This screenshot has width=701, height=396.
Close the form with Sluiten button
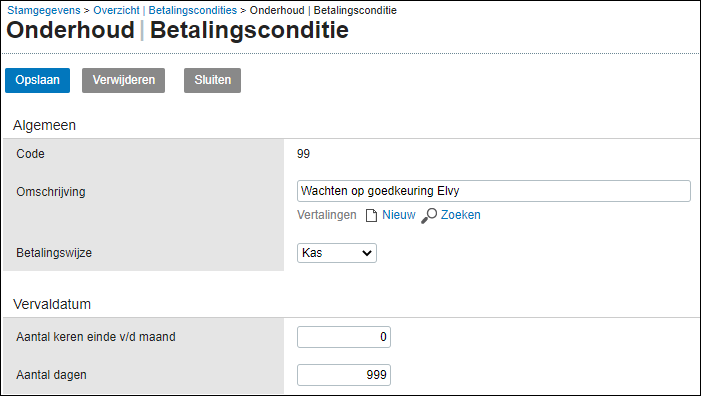(x=212, y=80)
